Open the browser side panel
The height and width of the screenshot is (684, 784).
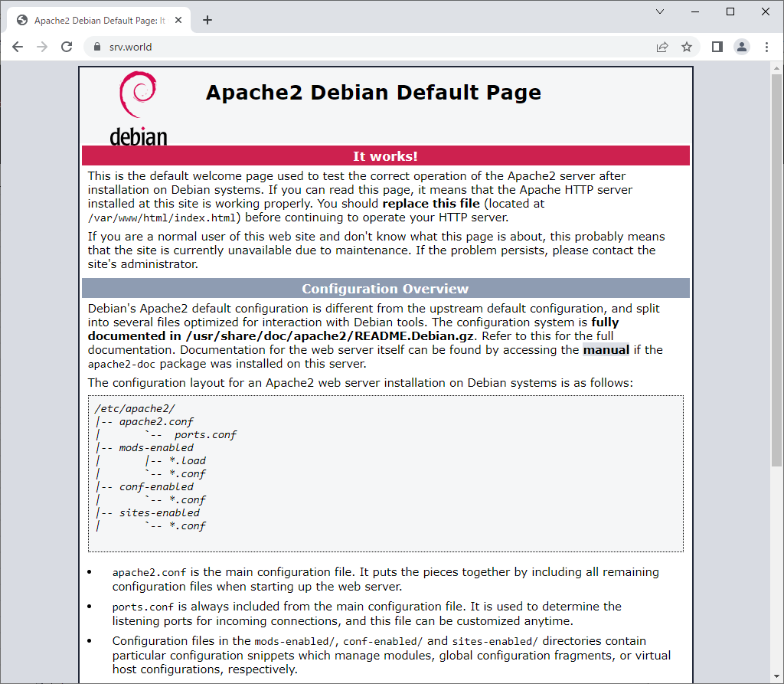coord(717,47)
